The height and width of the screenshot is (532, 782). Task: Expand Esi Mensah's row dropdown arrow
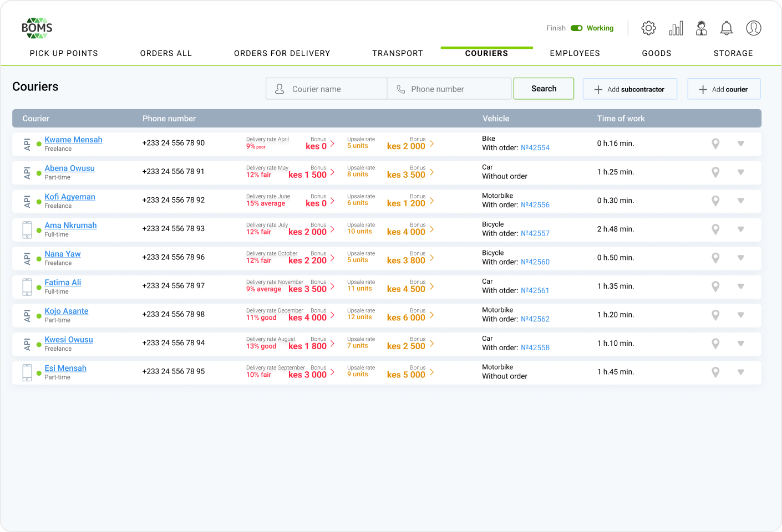[x=740, y=372]
